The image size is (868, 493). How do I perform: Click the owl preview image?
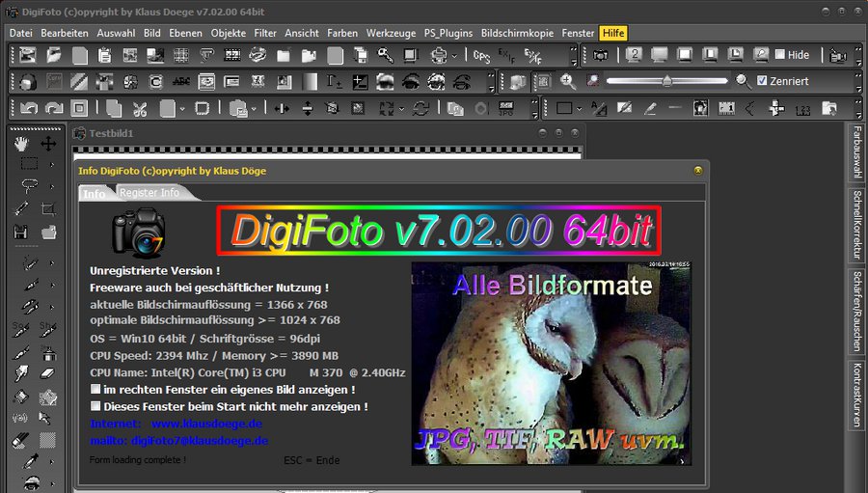(552, 364)
